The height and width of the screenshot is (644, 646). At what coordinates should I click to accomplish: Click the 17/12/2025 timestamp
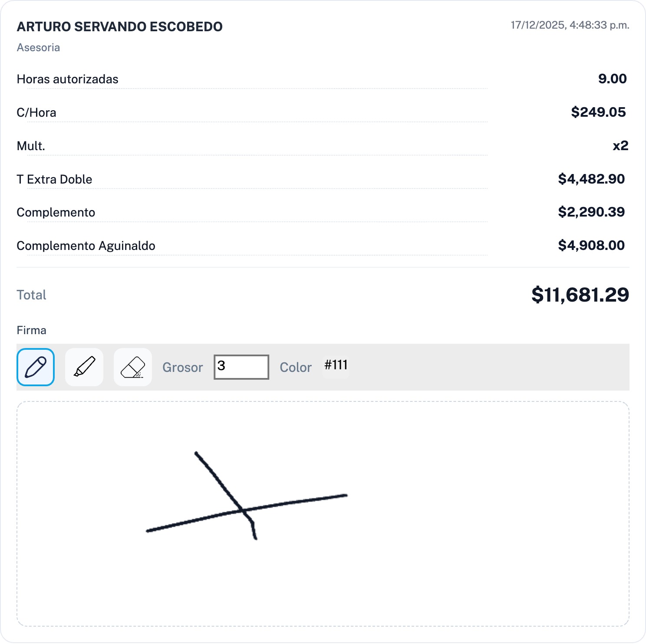tap(570, 25)
